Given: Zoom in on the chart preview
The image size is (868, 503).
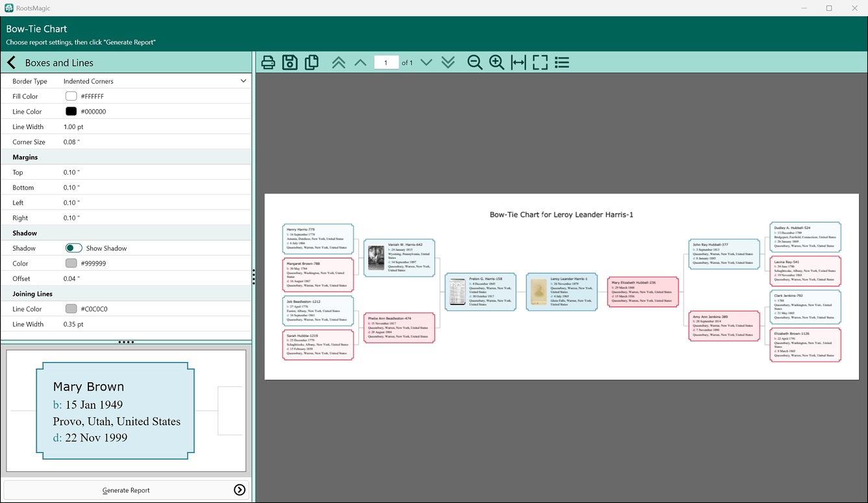Looking at the screenshot, I should [497, 62].
